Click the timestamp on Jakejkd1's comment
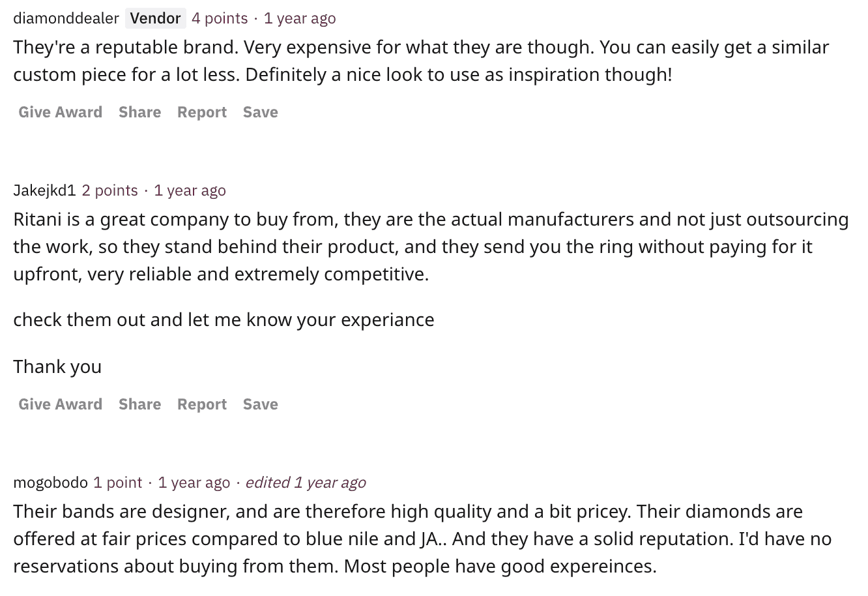Image resolution: width=868 pixels, height=596 pixels. point(190,190)
